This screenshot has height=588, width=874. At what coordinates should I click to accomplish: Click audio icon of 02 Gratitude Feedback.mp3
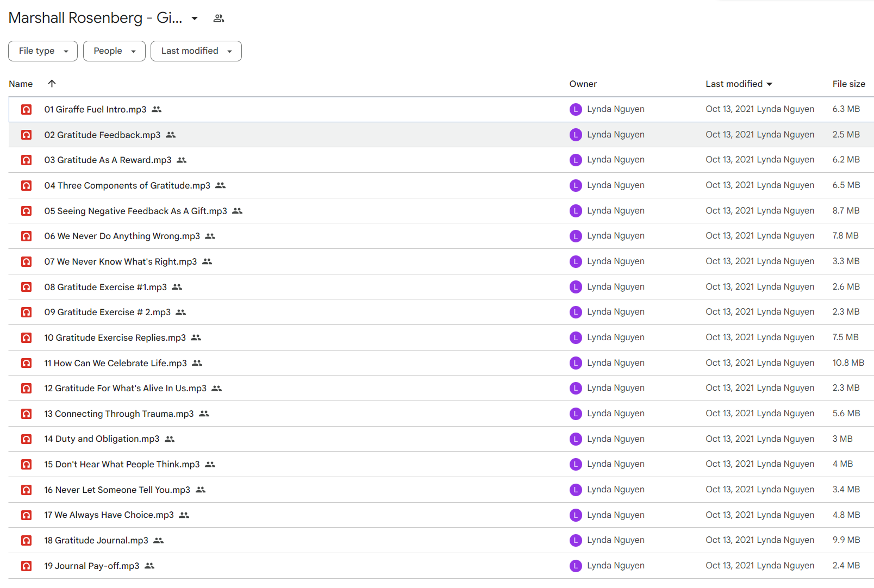pos(26,135)
